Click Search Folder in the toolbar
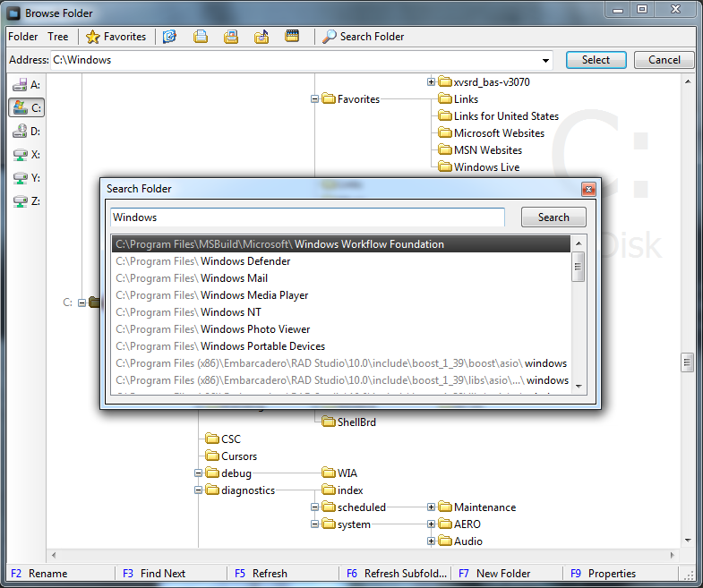The height and width of the screenshot is (588, 703). tap(364, 37)
